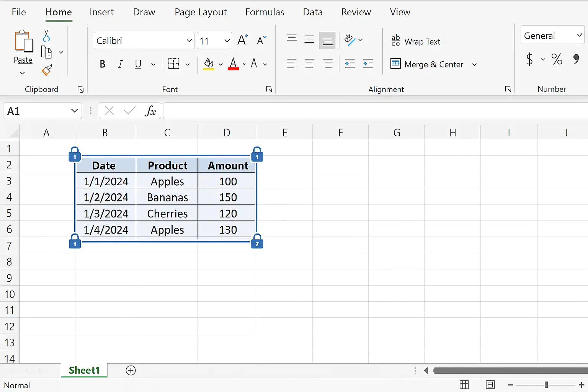Screen dimensions: 588x392
Task: Click the zoom slider handle
Action: click(546, 385)
